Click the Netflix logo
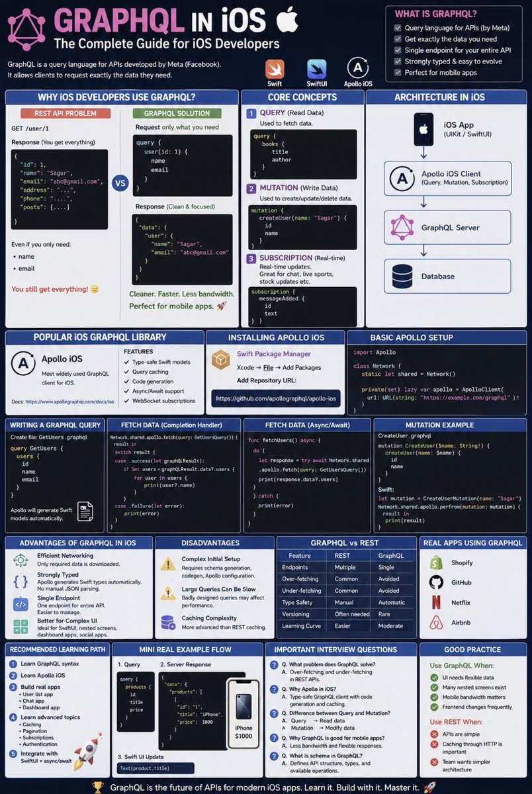The height and width of the screenshot is (794, 532). (x=436, y=603)
